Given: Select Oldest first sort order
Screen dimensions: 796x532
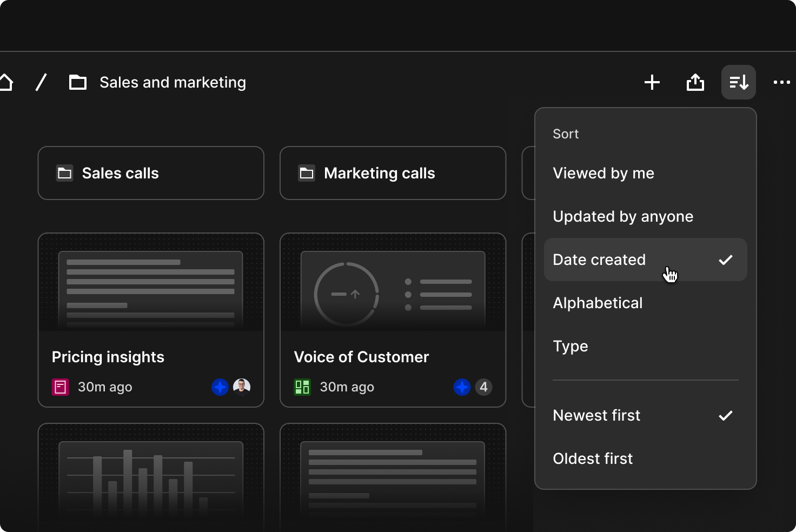Looking at the screenshot, I should pos(593,458).
